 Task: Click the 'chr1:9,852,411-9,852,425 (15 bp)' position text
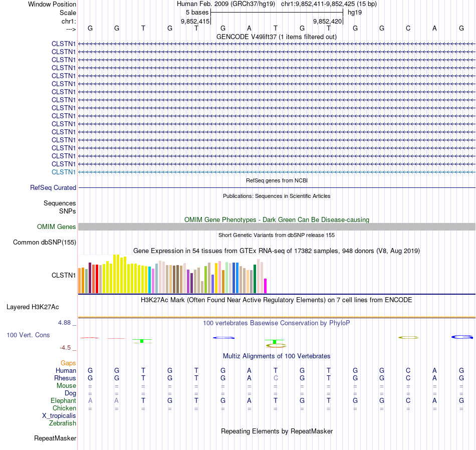pyautogui.click(x=329, y=4)
